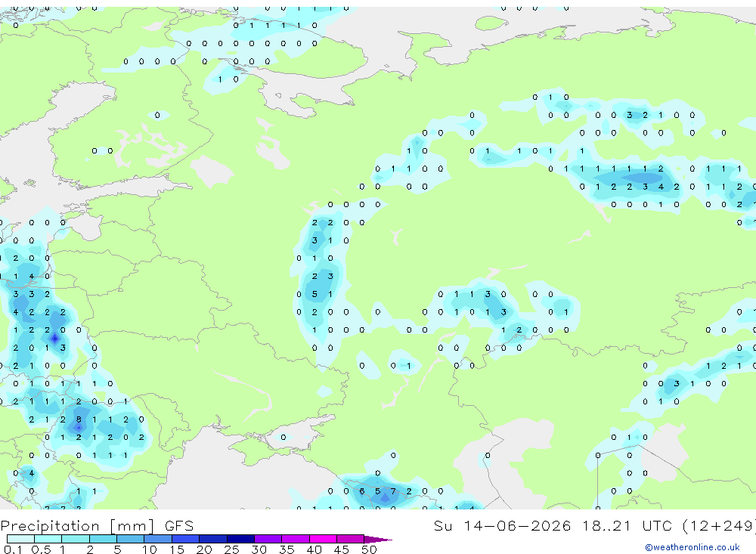This screenshot has height=554, width=756.
Task: Click the map value 8
Action: point(79,419)
